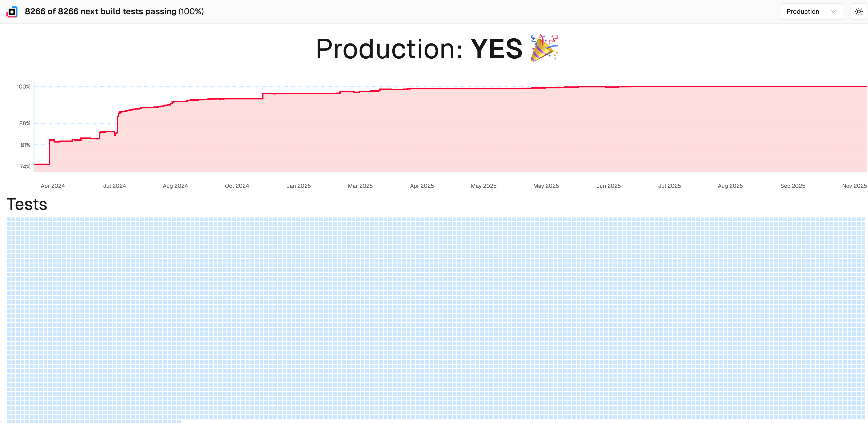The width and height of the screenshot is (868, 423).
Task: Click the chevron arrow in Production dropdown
Action: 833,12
